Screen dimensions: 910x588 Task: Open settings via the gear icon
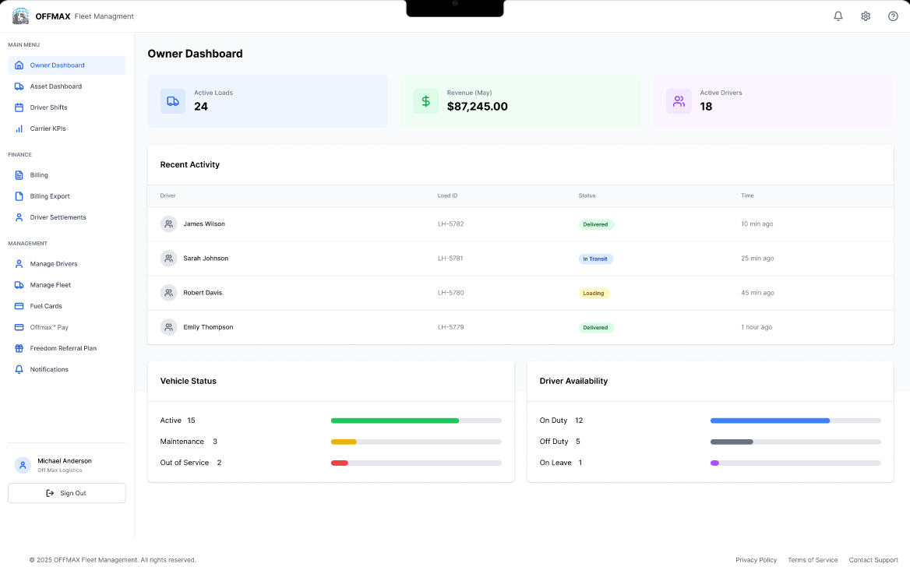[x=866, y=16]
